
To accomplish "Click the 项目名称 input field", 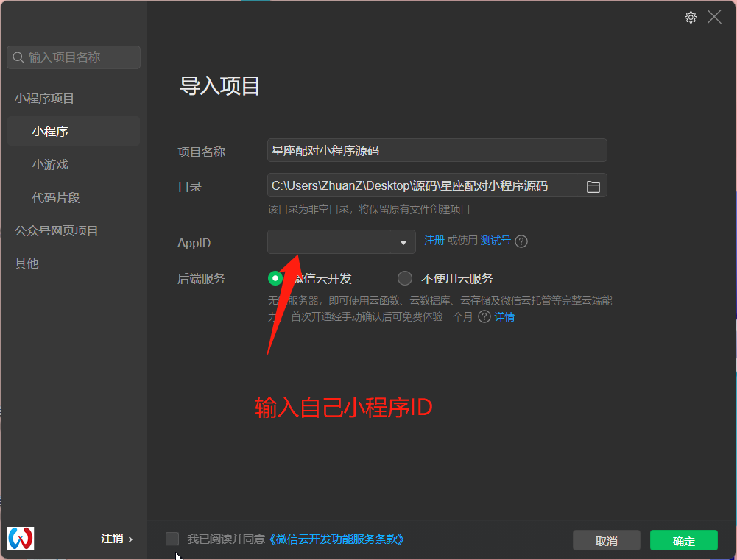I will point(437,150).
